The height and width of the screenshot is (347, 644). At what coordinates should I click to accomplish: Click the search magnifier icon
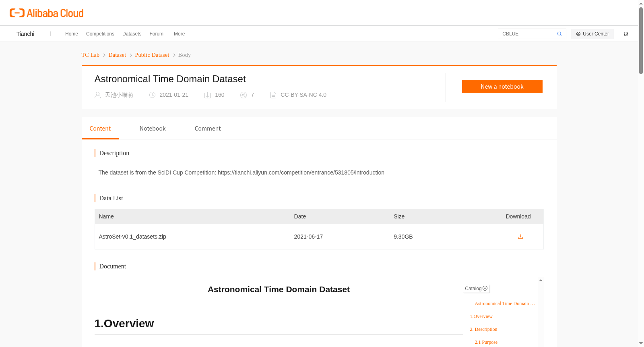559,34
